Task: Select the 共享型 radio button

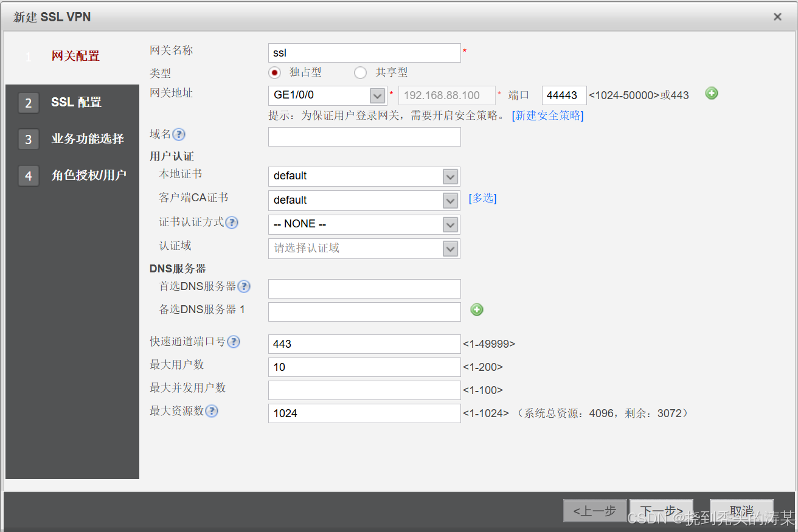Action: click(361, 73)
